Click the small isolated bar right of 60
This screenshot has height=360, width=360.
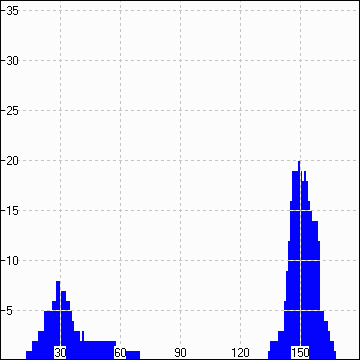point(133,355)
